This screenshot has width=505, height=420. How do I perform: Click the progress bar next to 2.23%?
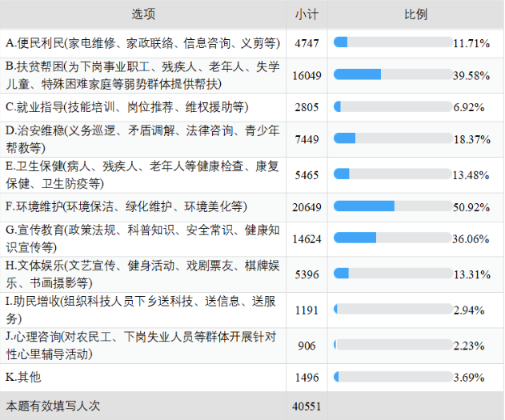tap(392, 346)
